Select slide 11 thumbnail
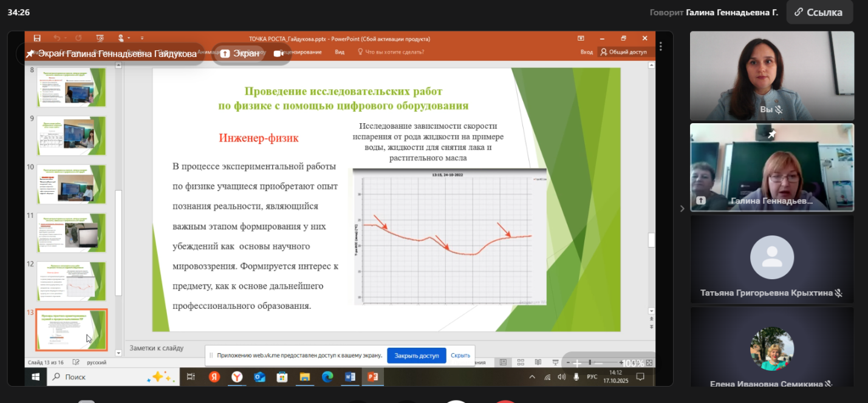Screen dimensions: 868x403 pyautogui.click(x=71, y=232)
